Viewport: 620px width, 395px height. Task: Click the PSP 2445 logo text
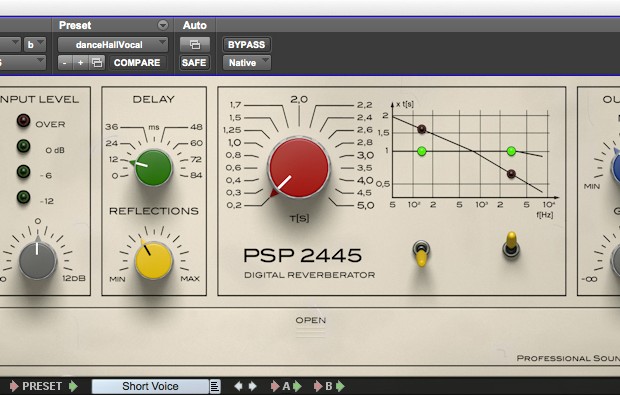tap(302, 255)
